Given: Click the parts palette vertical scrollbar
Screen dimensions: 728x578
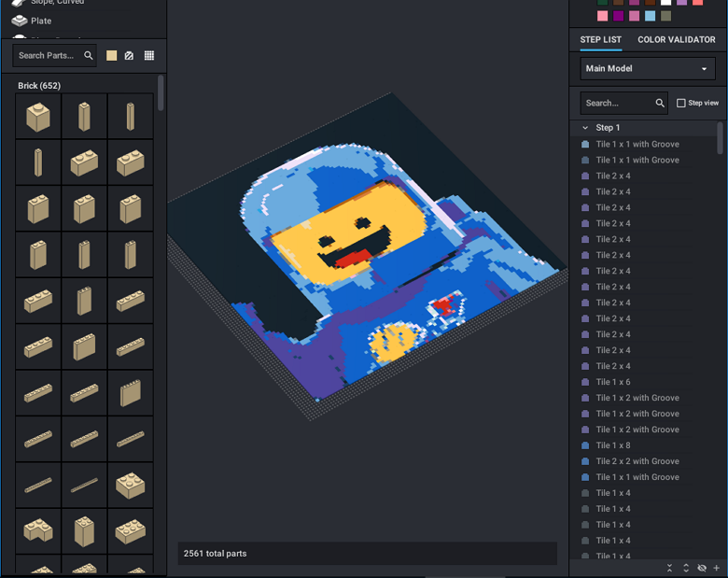Looking at the screenshot, I should (161, 93).
